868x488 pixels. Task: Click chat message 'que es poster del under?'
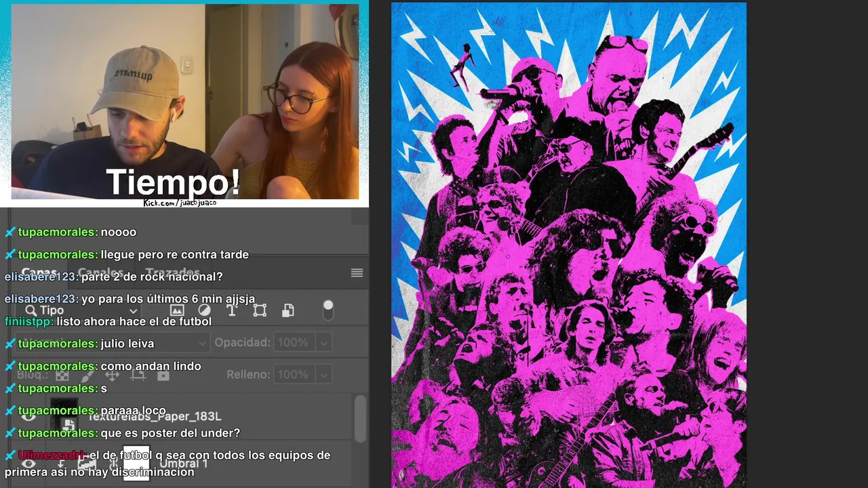click(x=170, y=433)
